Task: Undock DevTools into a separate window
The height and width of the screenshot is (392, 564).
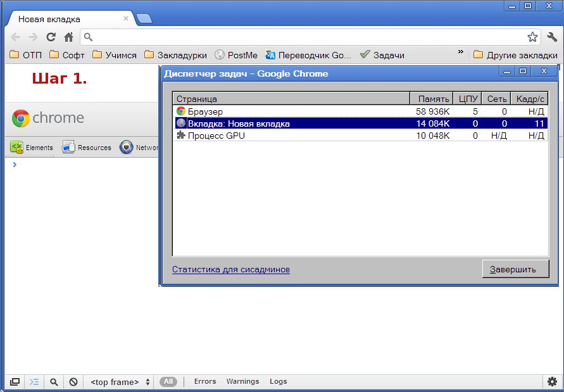Action: pyautogui.click(x=15, y=382)
